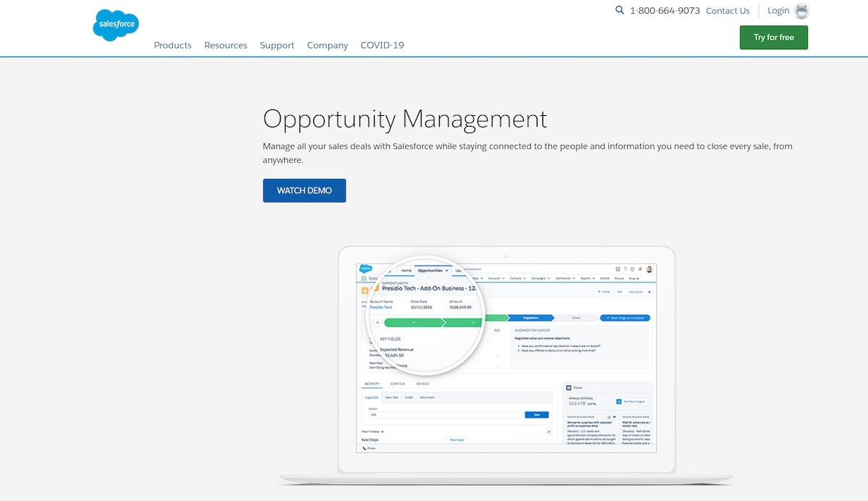
Task: Open the Company menu
Action: point(328,45)
